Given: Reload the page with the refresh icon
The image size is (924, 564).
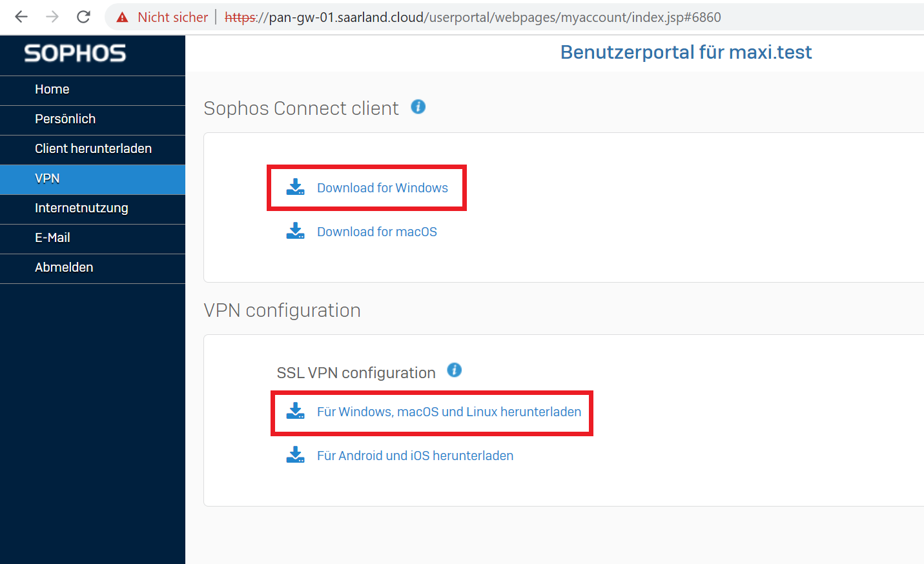Looking at the screenshot, I should coord(83,17).
